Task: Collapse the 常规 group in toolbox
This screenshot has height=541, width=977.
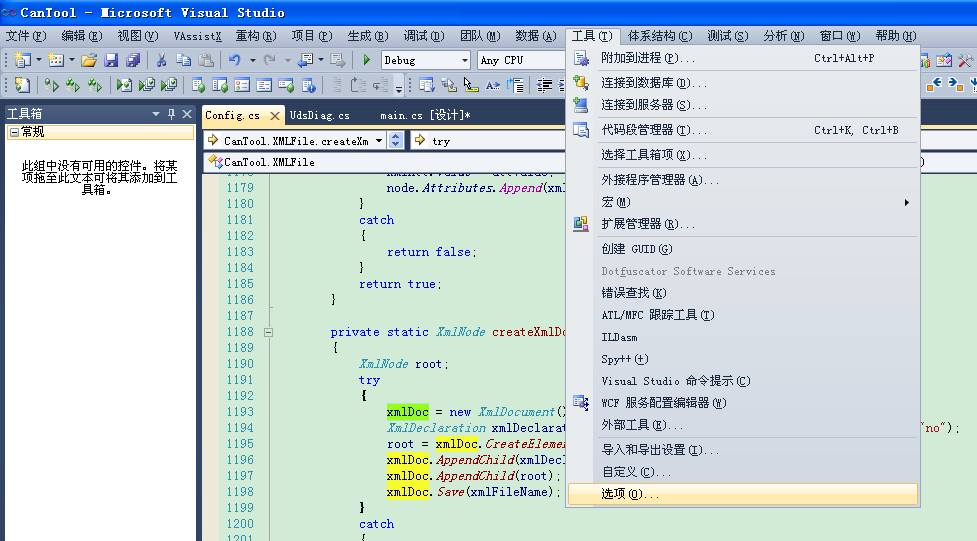Action: pyautogui.click(x=14, y=132)
